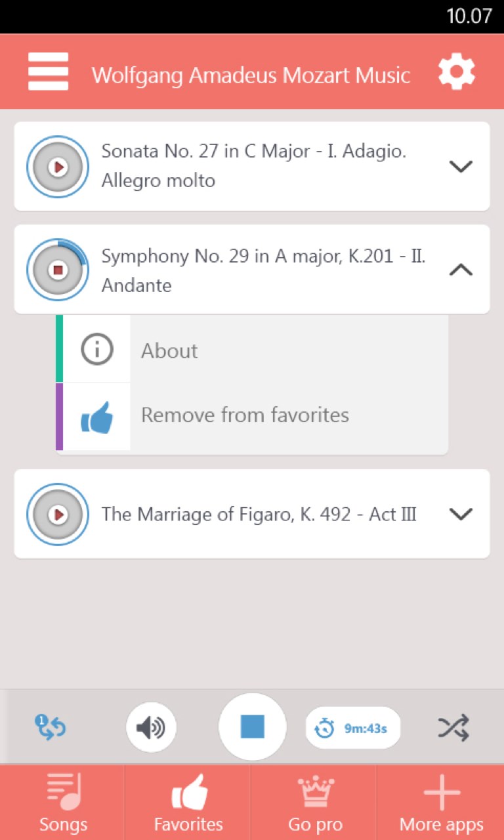Open settings with the gear icon
The width and height of the screenshot is (504, 840).
[x=456, y=72]
